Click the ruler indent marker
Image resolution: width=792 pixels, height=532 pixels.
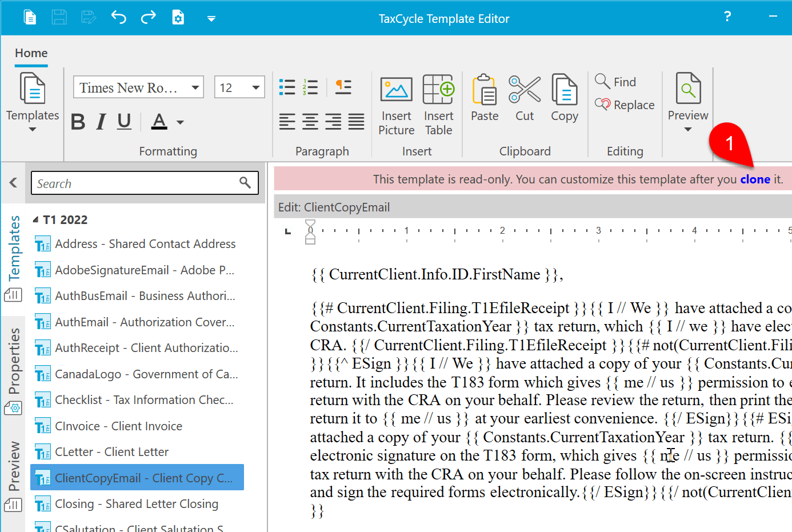click(x=310, y=231)
